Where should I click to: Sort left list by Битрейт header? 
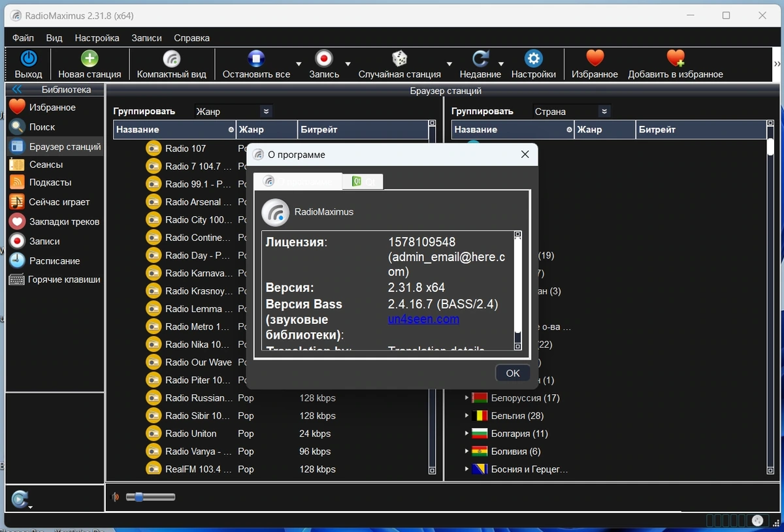point(363,129)
